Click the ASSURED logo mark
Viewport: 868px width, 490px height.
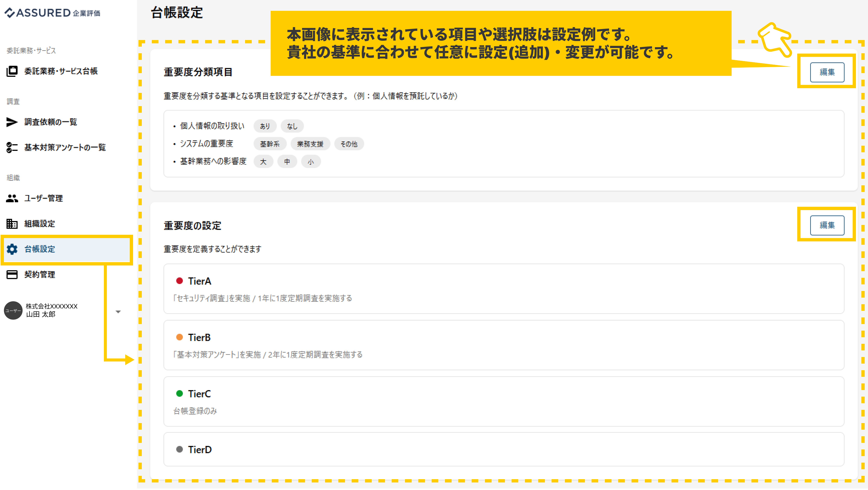coord(10,13)
